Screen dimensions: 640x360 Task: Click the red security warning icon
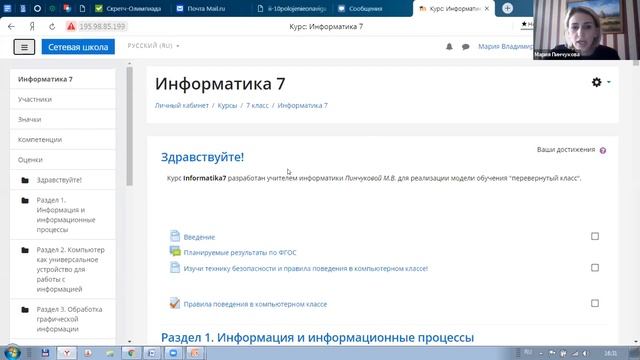click(x=71, y=27)
